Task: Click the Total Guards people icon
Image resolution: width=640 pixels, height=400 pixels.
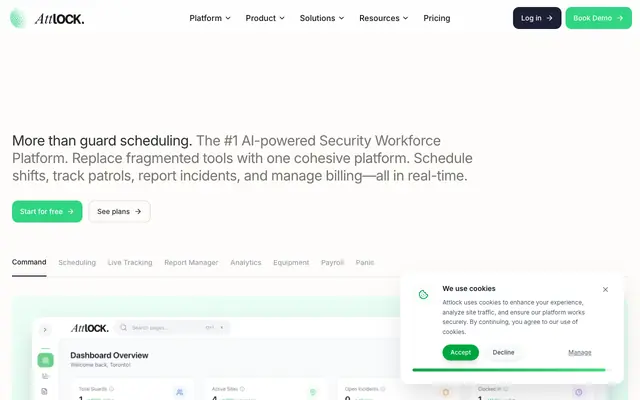Action: click(180, 392)
